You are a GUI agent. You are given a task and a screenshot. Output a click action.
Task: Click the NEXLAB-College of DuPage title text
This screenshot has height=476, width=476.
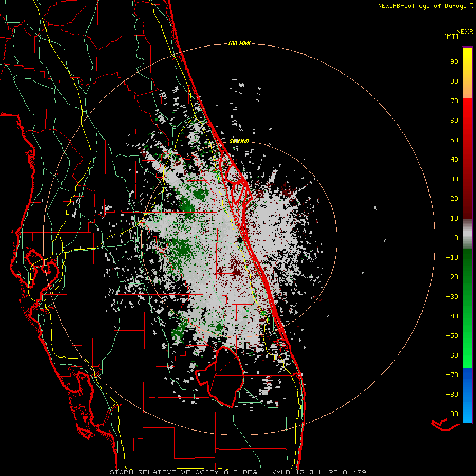pyautogui.click(x=422, y=6)
